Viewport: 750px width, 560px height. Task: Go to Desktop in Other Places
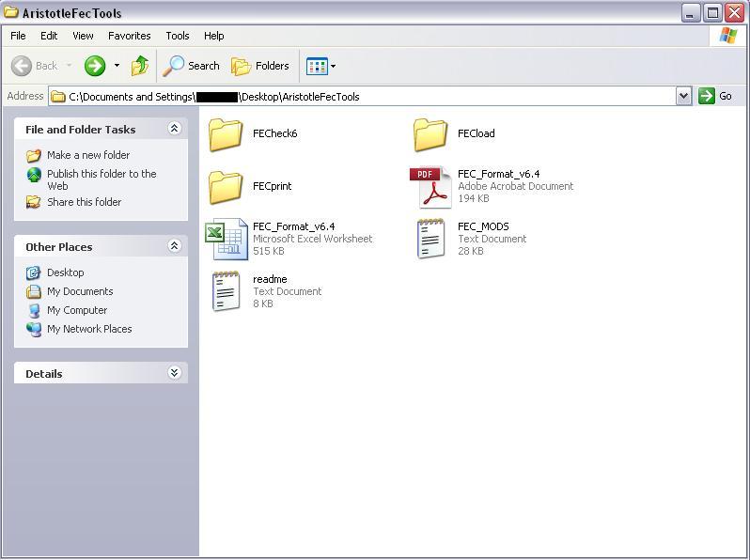65,272
